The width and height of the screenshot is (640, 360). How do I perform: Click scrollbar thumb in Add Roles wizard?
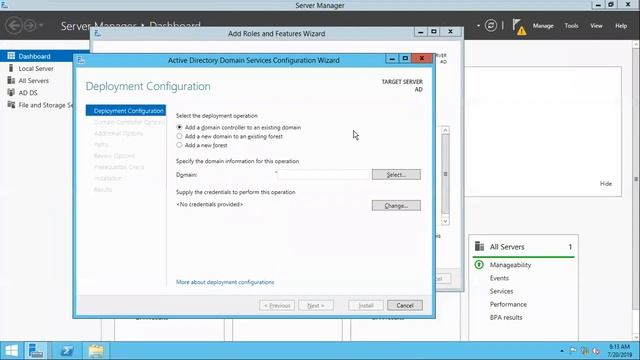tap(445, 174)
